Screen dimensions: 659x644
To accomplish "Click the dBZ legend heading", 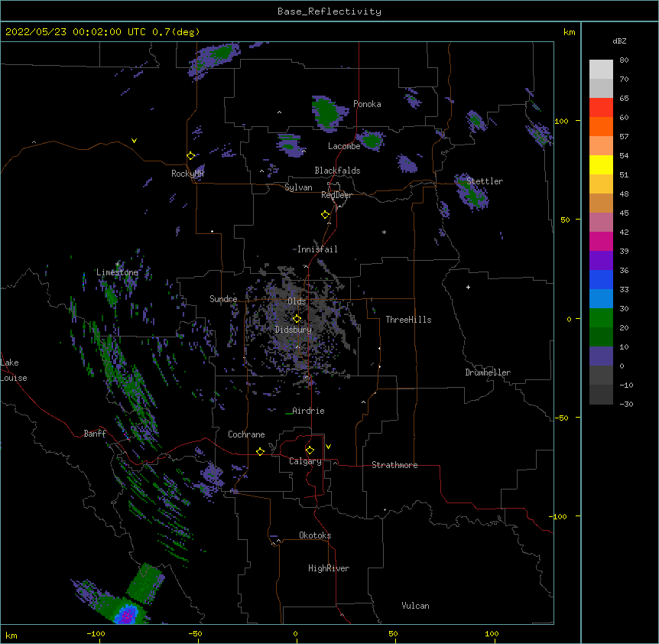I will point(619,41).
